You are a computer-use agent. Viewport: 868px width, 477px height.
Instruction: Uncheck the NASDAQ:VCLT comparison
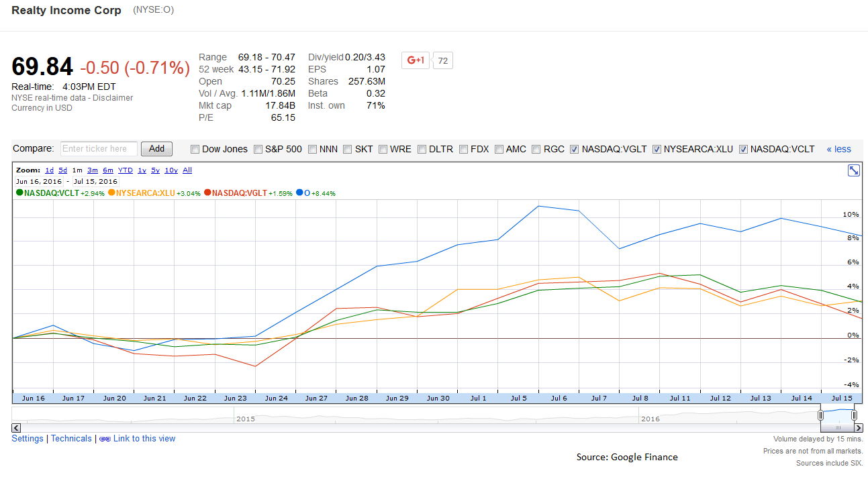point(743,149)
